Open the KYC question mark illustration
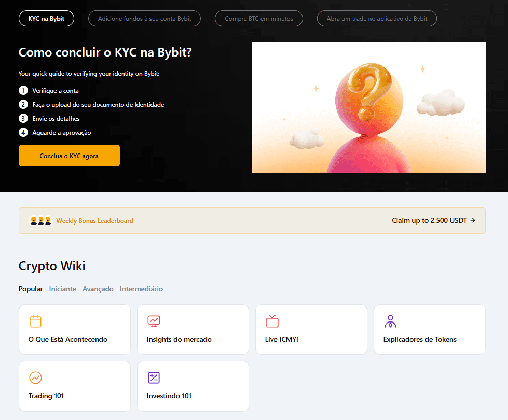 click(369, 107)
